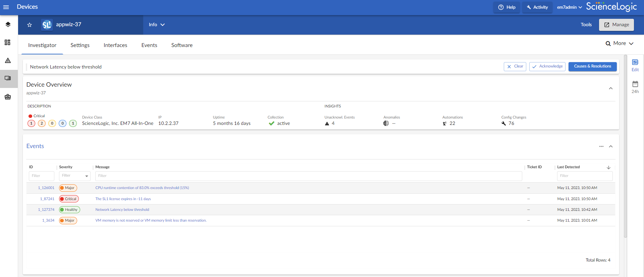Collapse the Device Overview panel
This screenshot has width=644, height=277.
click(610, 89)
